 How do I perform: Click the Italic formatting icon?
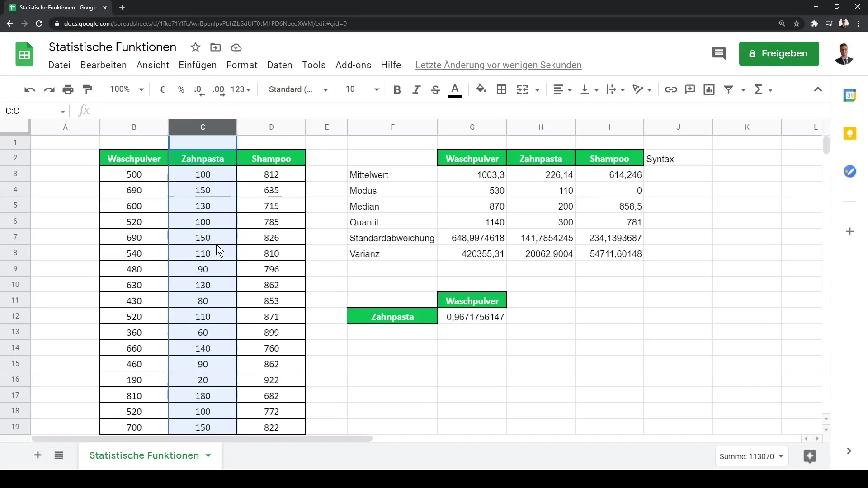(416, 89)
